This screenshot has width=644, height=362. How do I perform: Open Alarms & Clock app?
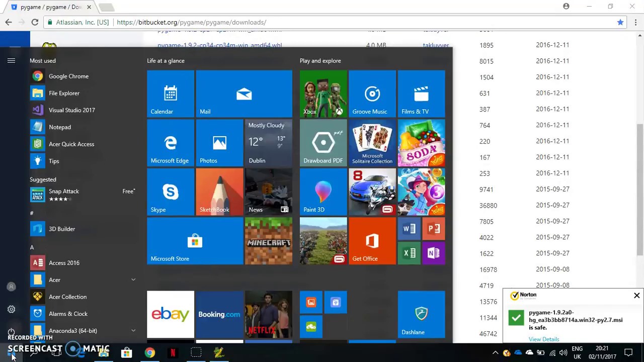coord(83,314)
